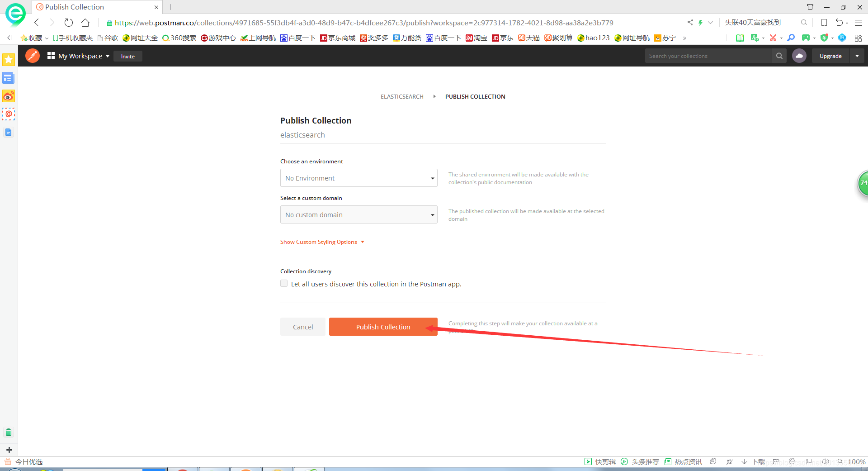Go to ELASTICSEARCH breadcrumb
Image resolution: width=868 pixels, height=471 pixels.
[402, 97]
